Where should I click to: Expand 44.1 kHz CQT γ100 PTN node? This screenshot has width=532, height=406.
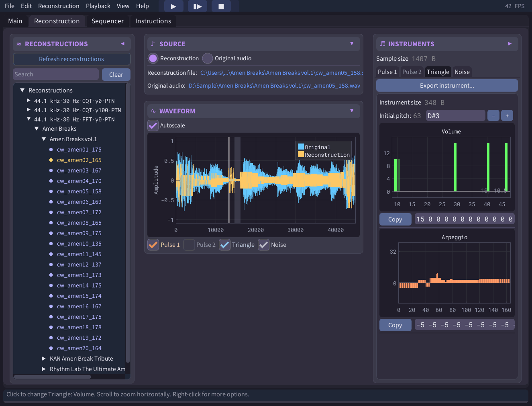(29, 110)
